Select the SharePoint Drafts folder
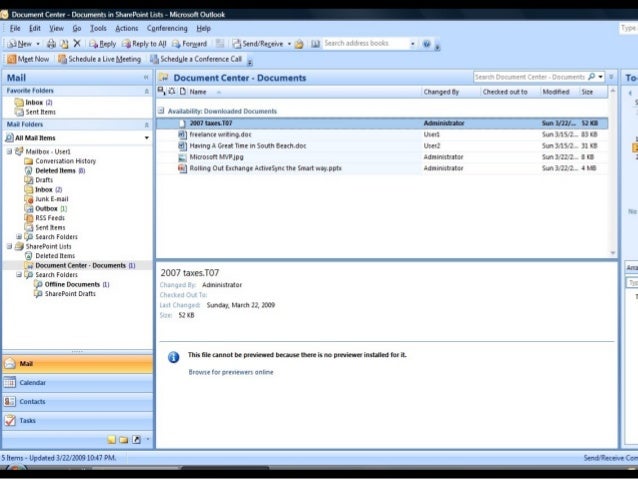This screenshot has width=638, height=479. (65, 293)
